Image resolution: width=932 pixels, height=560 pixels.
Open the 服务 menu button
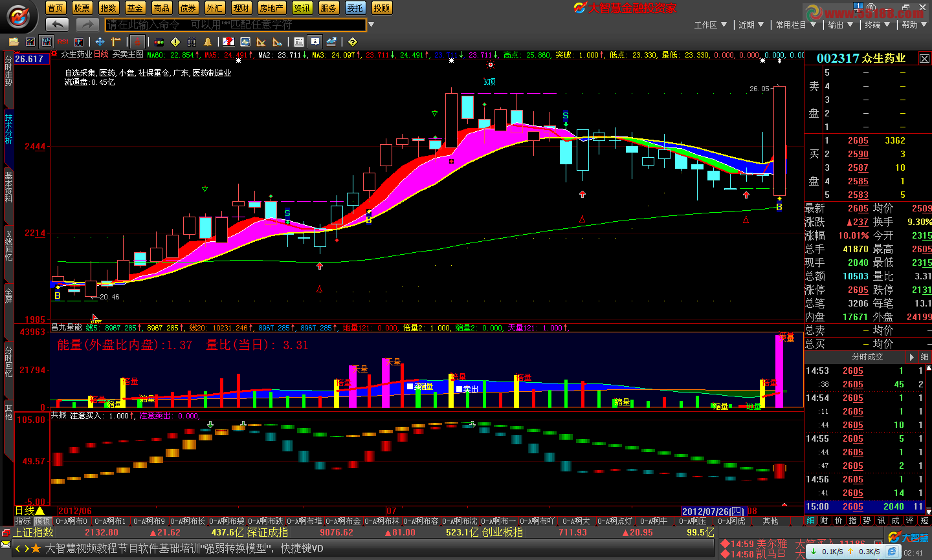click(x=329, y=8)
